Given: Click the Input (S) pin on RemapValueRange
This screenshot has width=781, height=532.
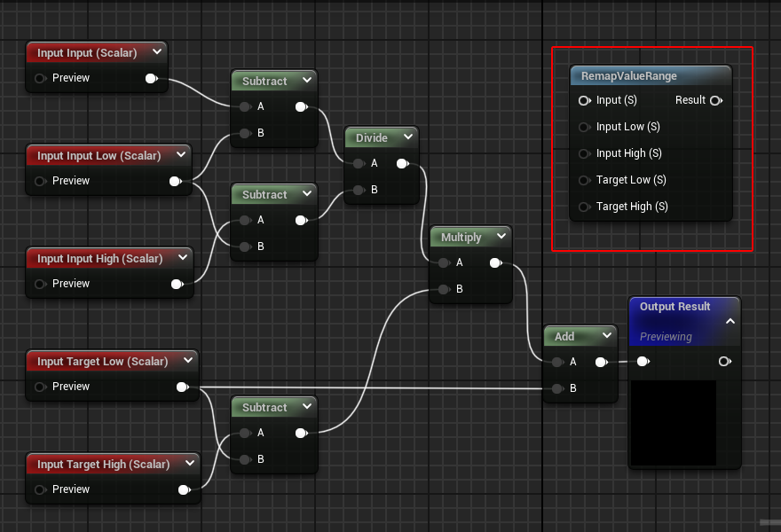Looking at the screenshot, I should [x=585, y=100].
